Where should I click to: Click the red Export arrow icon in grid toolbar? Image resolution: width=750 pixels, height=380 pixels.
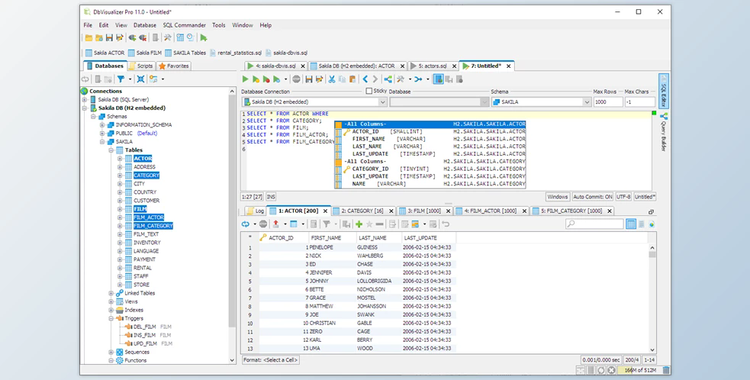click(276, 224)
